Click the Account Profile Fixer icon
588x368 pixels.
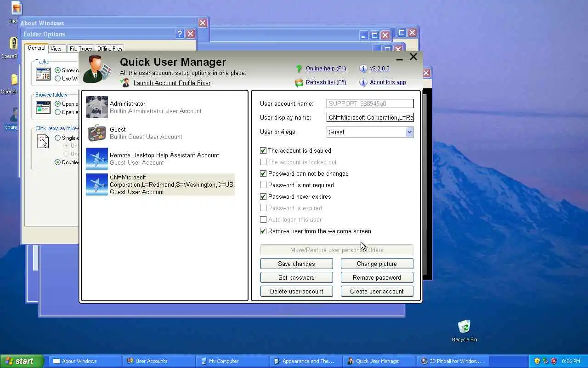[125, 83]
